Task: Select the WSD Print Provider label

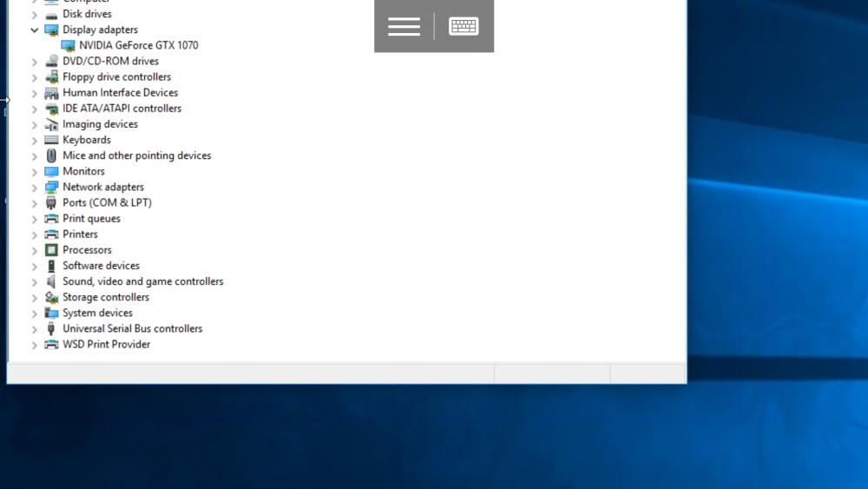Action: coord(106,345)
